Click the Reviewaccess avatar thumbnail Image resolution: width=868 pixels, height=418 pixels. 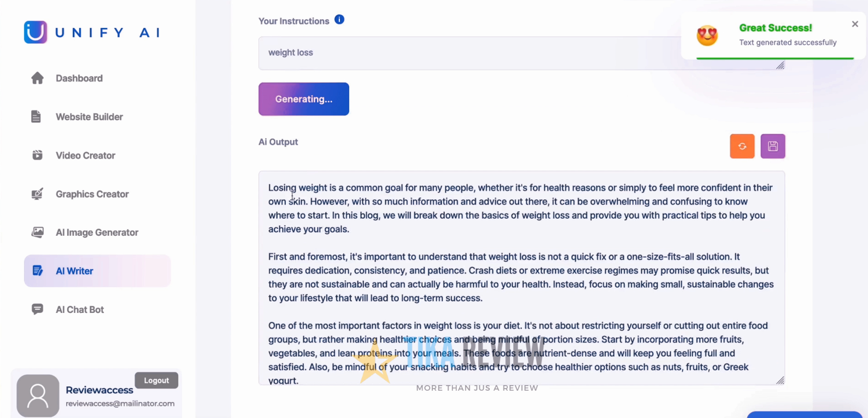(37, 395)
